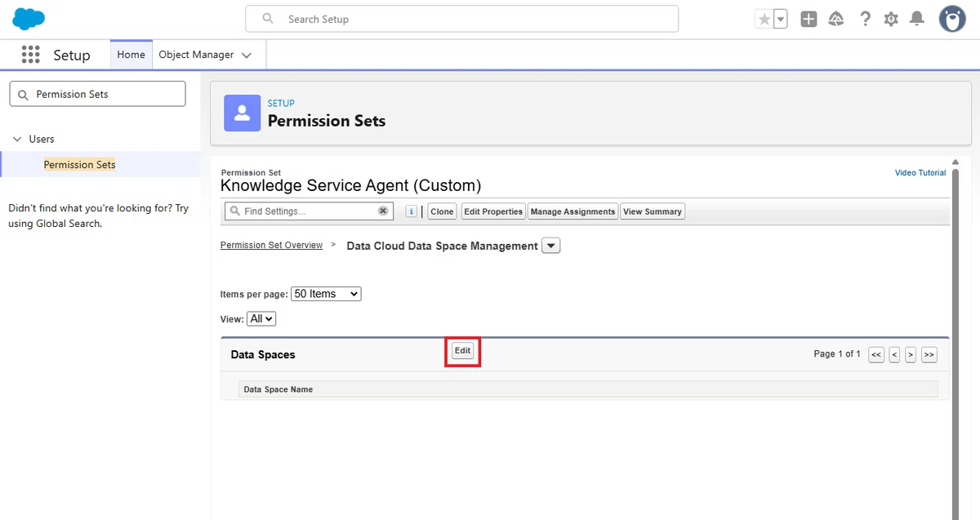Clear the Find Settings field
The height and width of the screenshot is (520, 980).
[382, 211]
